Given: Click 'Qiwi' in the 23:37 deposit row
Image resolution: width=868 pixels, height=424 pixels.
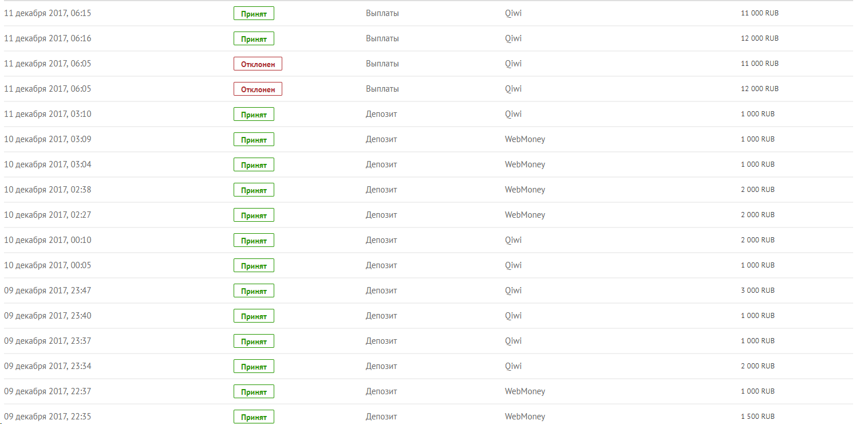Looking at the screenshot, I should [x=513, y=341].
